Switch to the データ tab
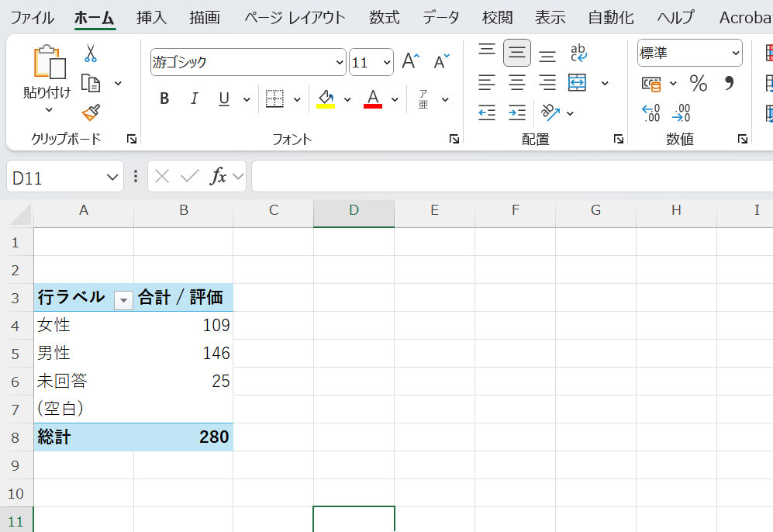Viewport: 773px width, 532px height. point(441,17)
